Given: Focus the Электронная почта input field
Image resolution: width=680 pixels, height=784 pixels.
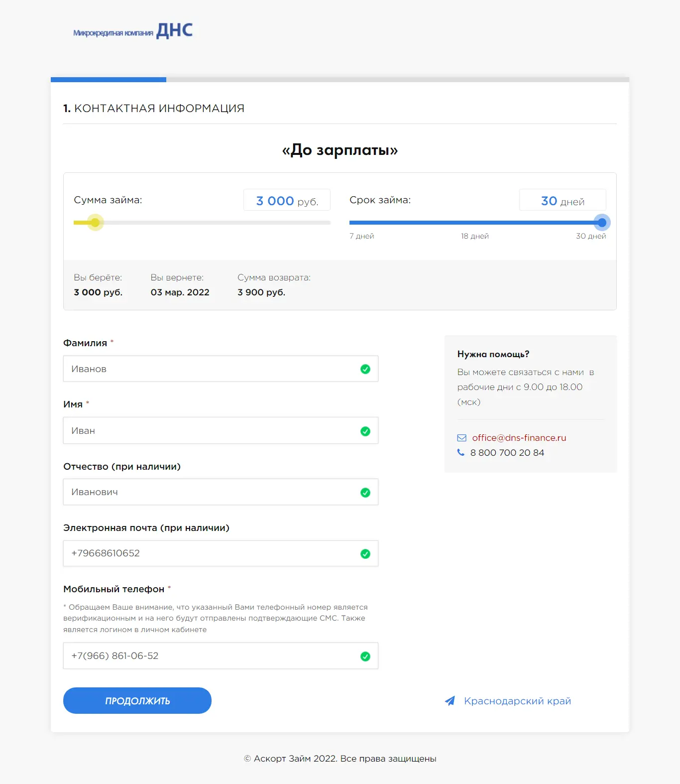Looking at the screenshot, I should pos(221,553).
